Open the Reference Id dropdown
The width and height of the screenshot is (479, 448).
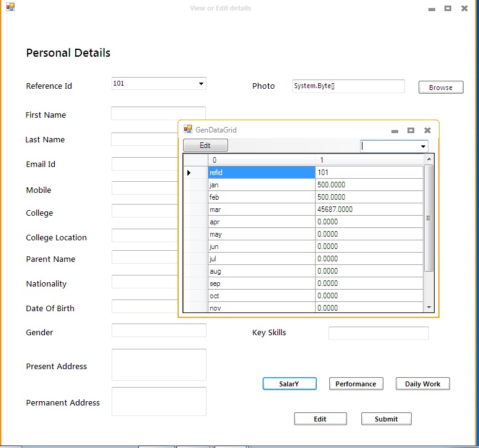click(x=201, y=84)
